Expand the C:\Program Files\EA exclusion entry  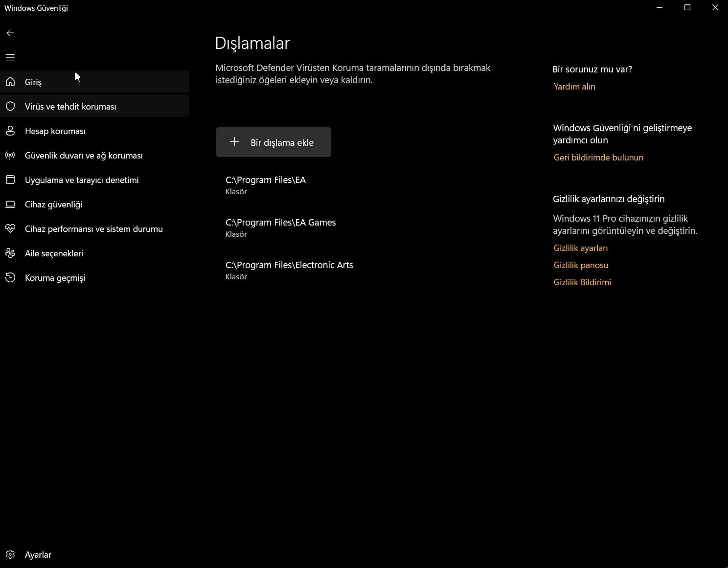[372, 185]
